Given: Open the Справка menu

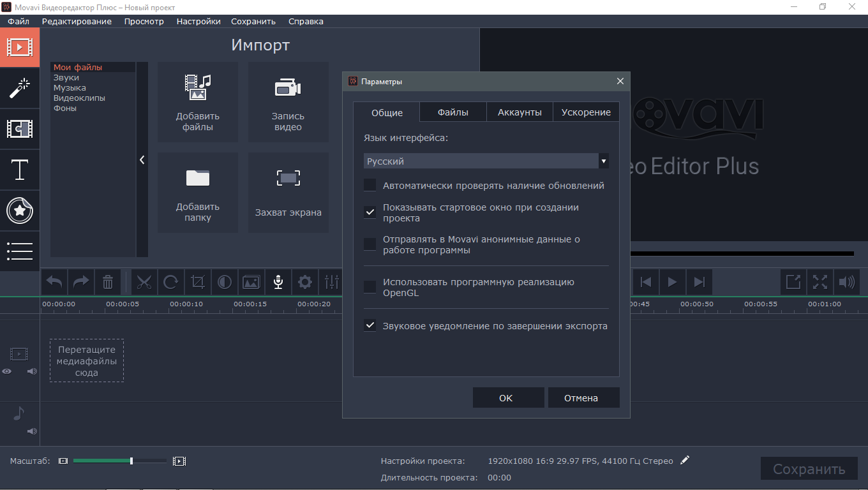Looking at the screenshot, I should point(306,21).
